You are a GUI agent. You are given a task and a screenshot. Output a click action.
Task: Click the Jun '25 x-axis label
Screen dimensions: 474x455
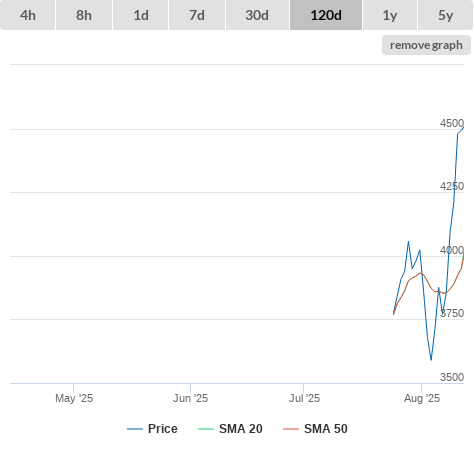point(190,398)
